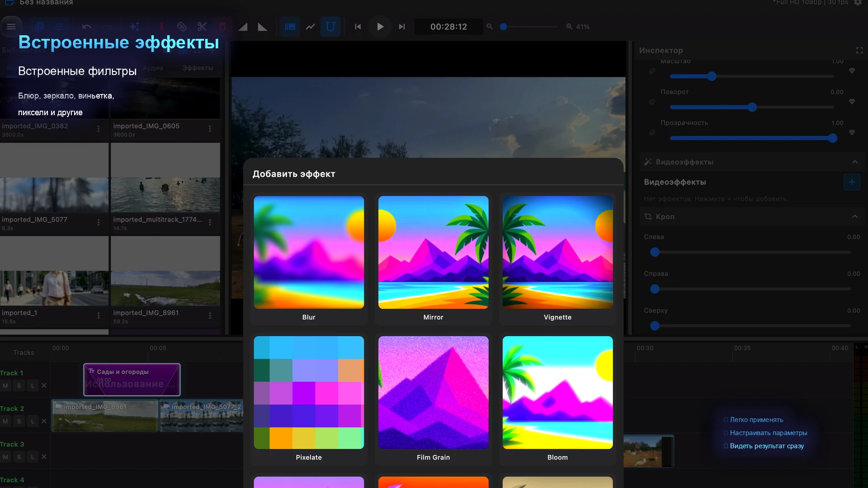
Task: Skip to the next frame marker
Action: (402, 27)
